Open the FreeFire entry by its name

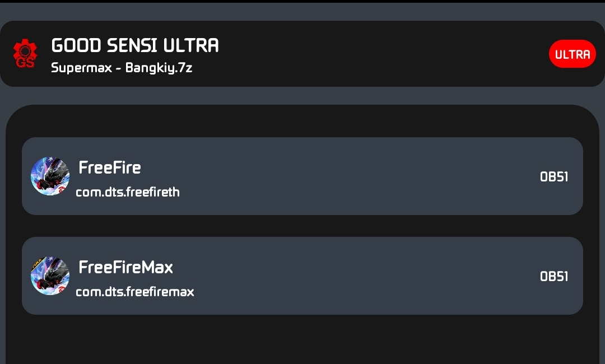coord(110,167)
